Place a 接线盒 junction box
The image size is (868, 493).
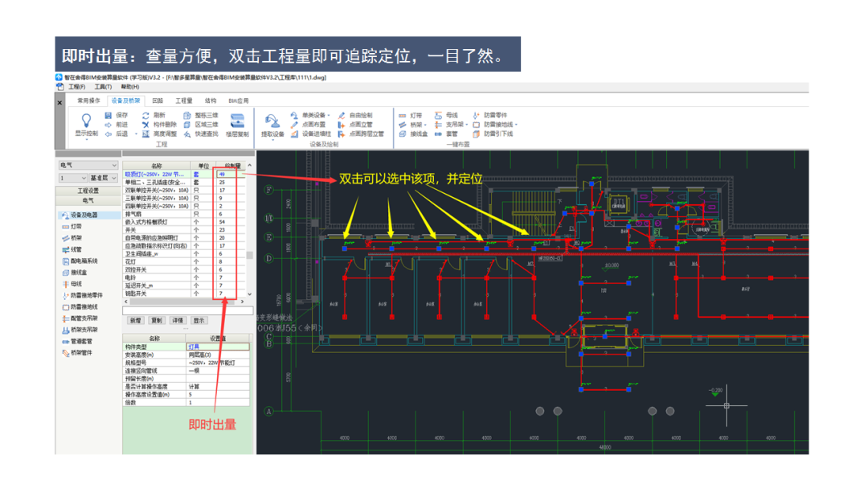[x=413, y=134]
